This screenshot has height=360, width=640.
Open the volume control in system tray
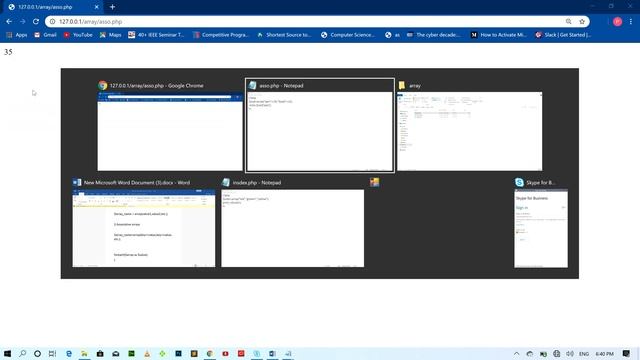(570, 353)
